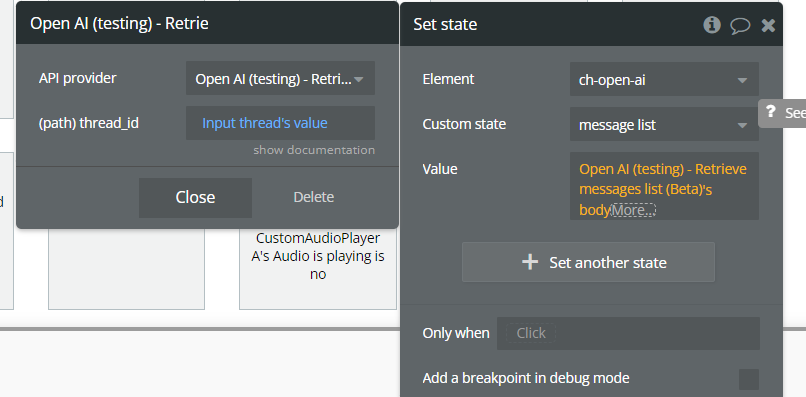
Task: Click More... in the Value expression
Action: click(x=633, y=210)
